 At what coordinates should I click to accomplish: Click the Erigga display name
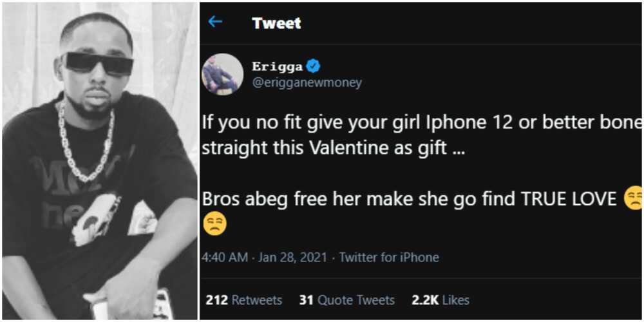pyautogui.click(x=278, y=66)
